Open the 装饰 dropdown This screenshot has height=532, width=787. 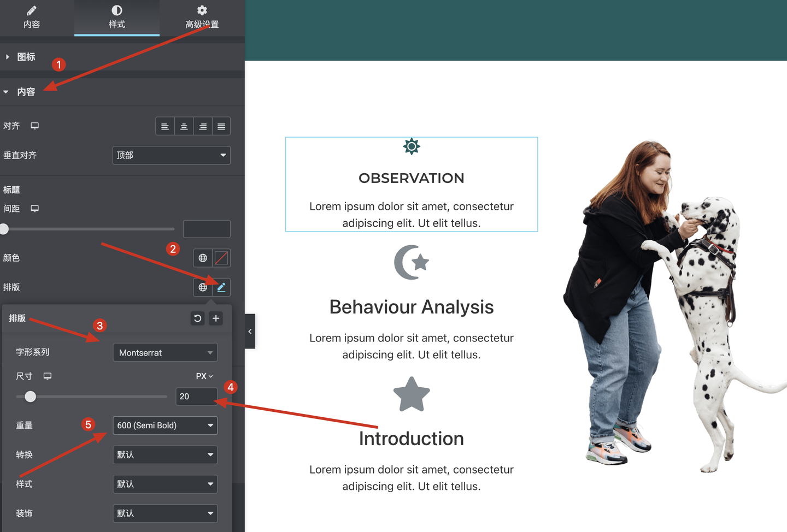[x=165, y=513]
